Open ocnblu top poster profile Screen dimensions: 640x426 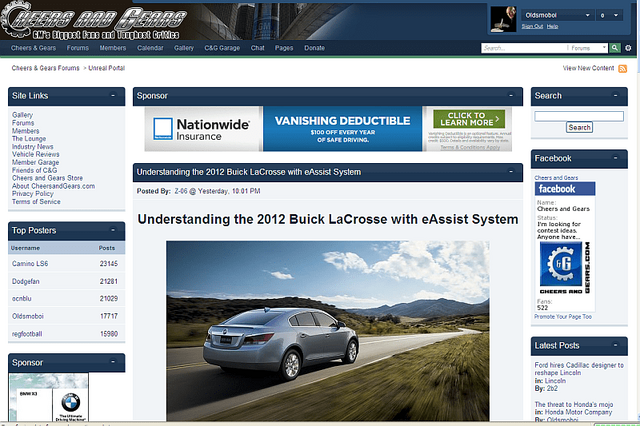coord(22,298)
